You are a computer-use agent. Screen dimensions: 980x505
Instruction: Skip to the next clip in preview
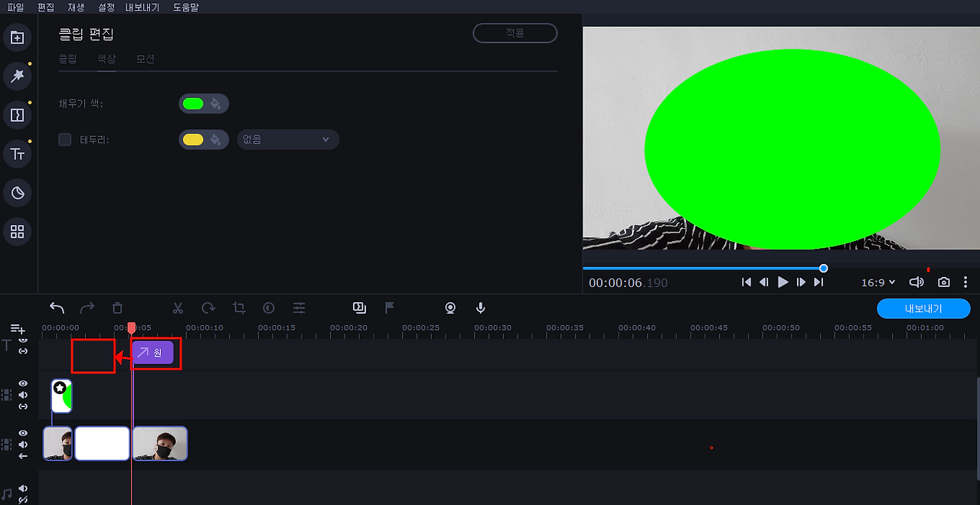coord(818,282)
